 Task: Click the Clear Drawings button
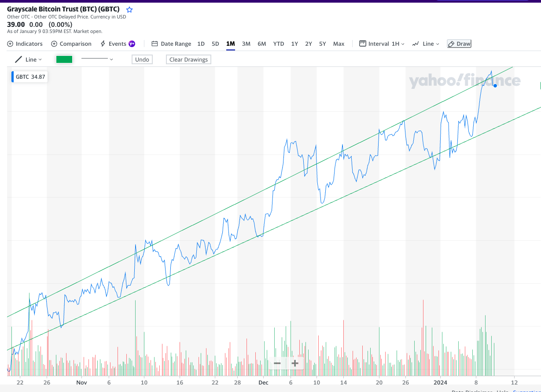188,59
